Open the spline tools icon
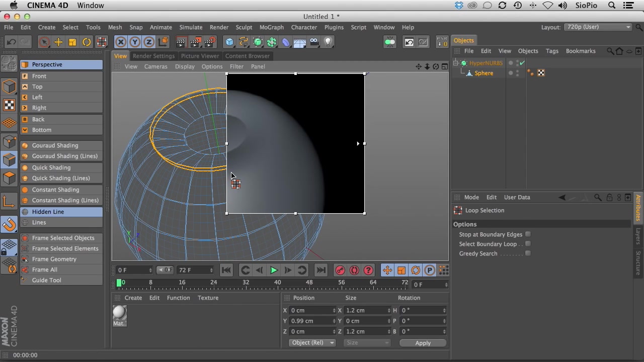 (244, 42)
